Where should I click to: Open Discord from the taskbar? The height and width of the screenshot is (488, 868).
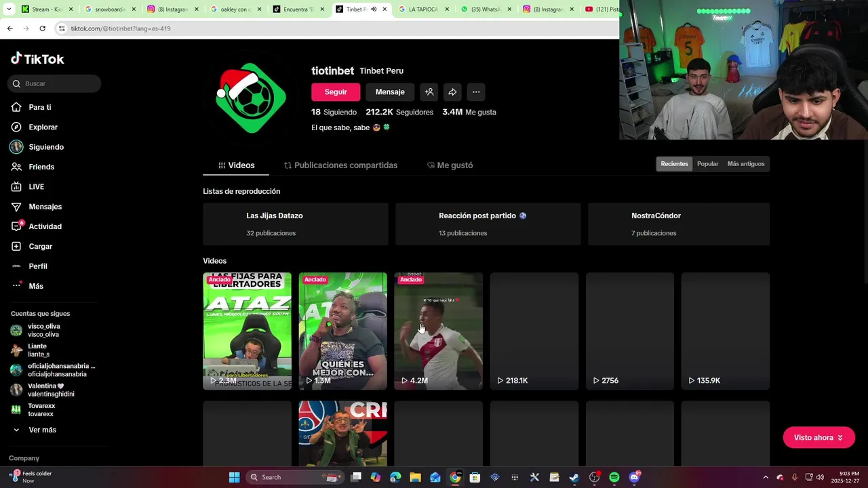pos(634,477)
